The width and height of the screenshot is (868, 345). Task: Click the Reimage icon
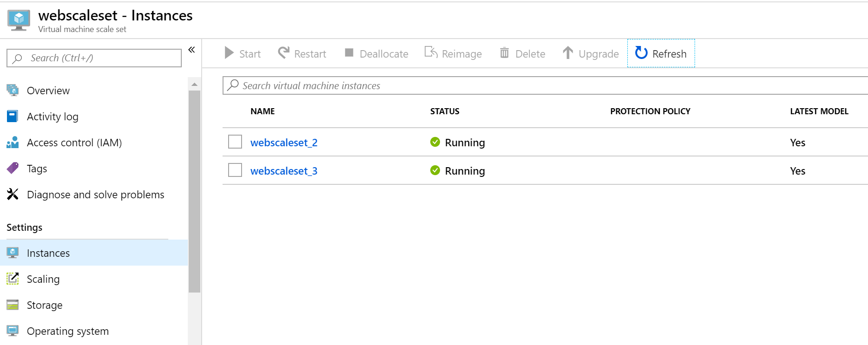(431, 52)
